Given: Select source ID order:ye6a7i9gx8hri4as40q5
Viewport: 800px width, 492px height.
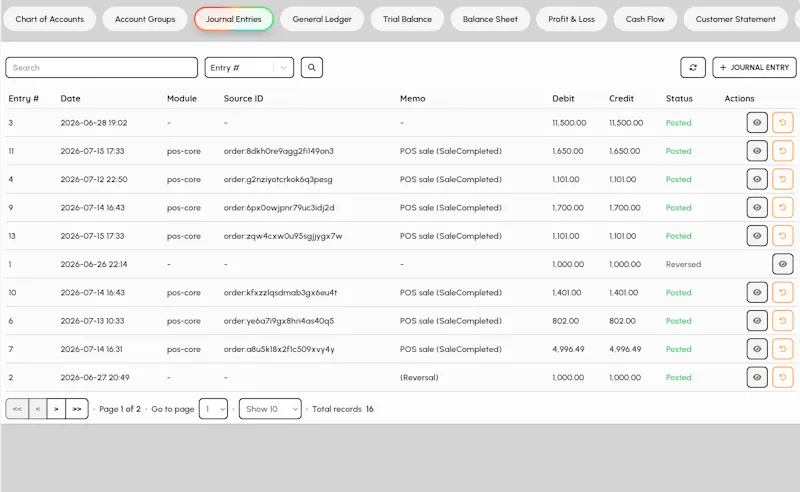Looking at the screenshot, I should point(279,321).
